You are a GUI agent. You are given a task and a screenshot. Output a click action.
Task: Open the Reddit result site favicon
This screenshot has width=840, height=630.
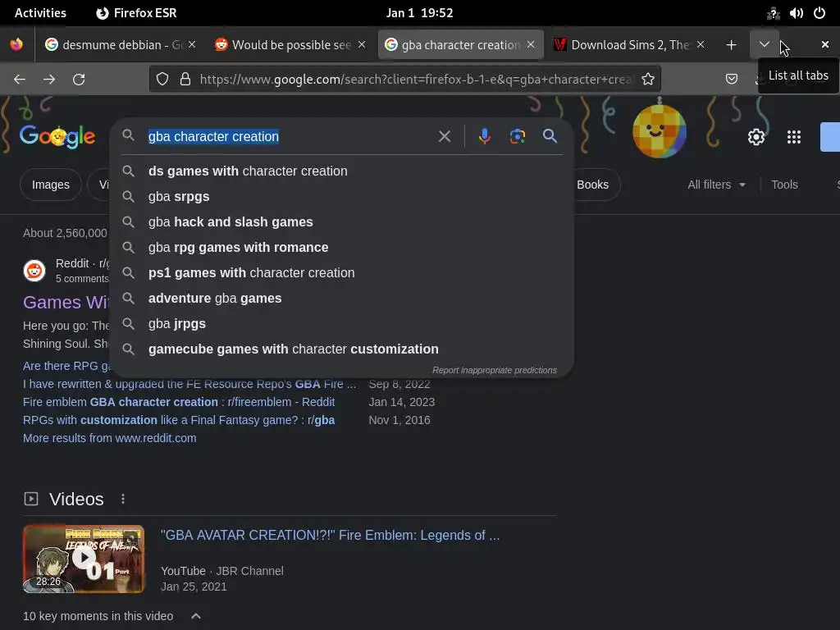[x=34, y=271]
